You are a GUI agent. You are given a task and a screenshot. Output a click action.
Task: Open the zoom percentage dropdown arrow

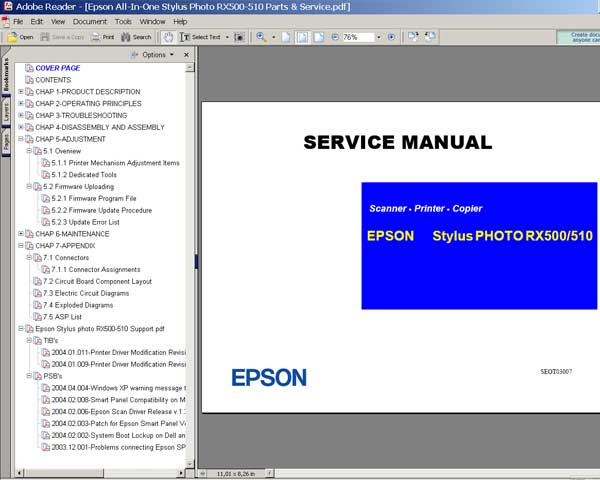[379, 37]
